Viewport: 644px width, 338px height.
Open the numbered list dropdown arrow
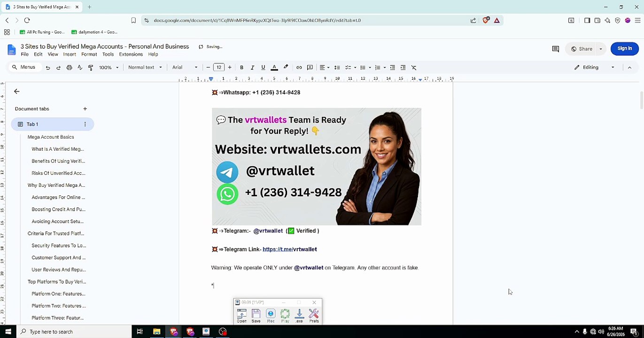click(385, 68)
